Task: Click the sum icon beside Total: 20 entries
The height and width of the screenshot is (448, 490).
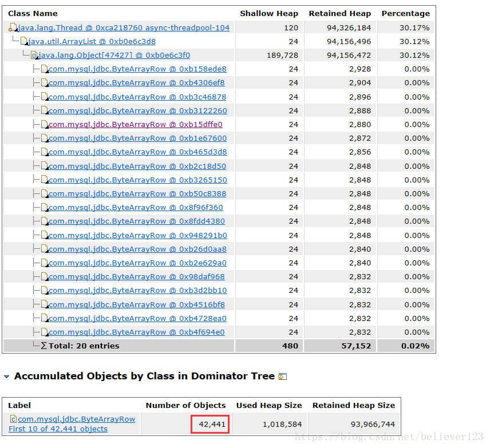Action: (44, 346)
